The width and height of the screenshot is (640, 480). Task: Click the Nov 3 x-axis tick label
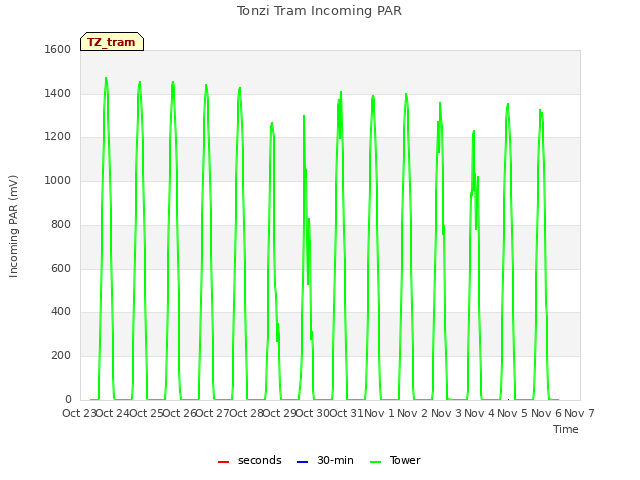446,413
